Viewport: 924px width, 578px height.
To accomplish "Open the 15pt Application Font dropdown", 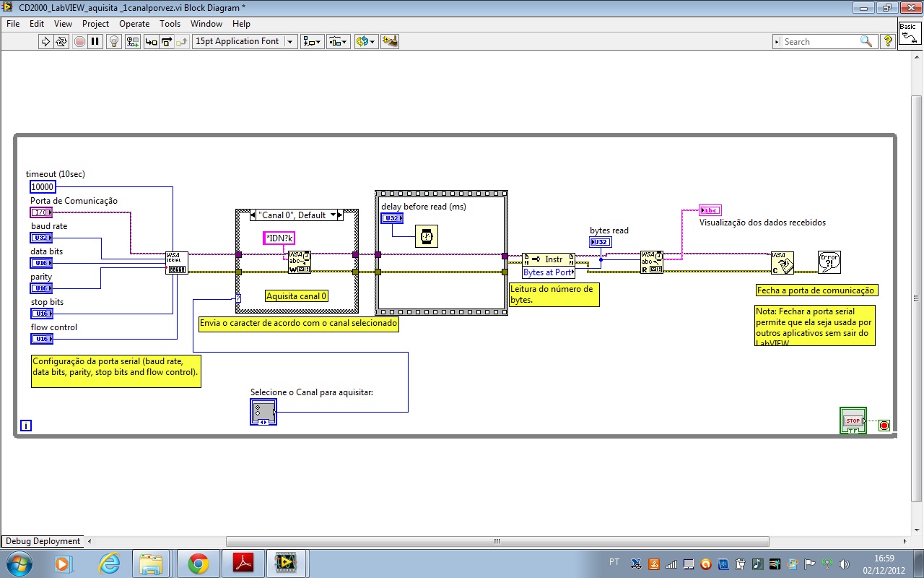I will (244, 42).
